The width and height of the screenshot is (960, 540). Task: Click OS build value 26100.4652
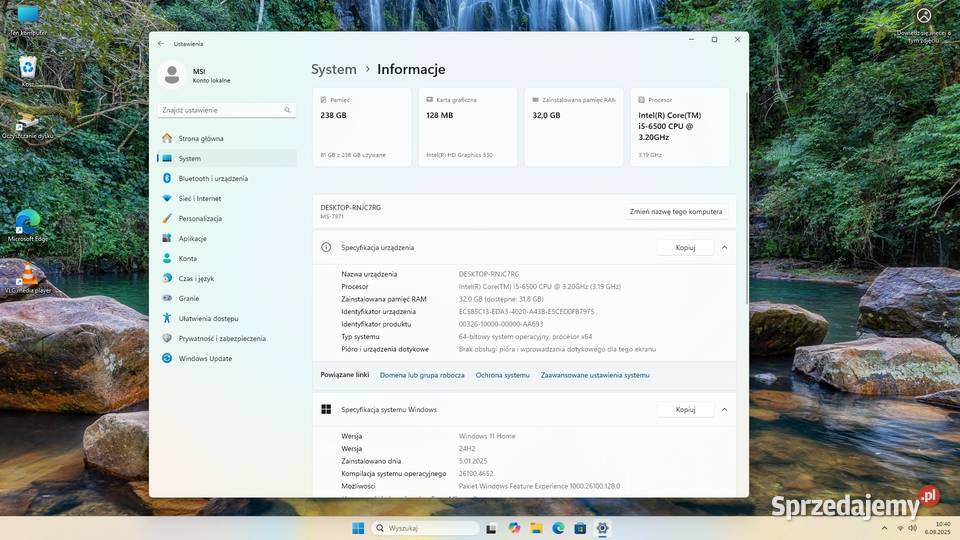pyautogui.click(x=476, y=474)
